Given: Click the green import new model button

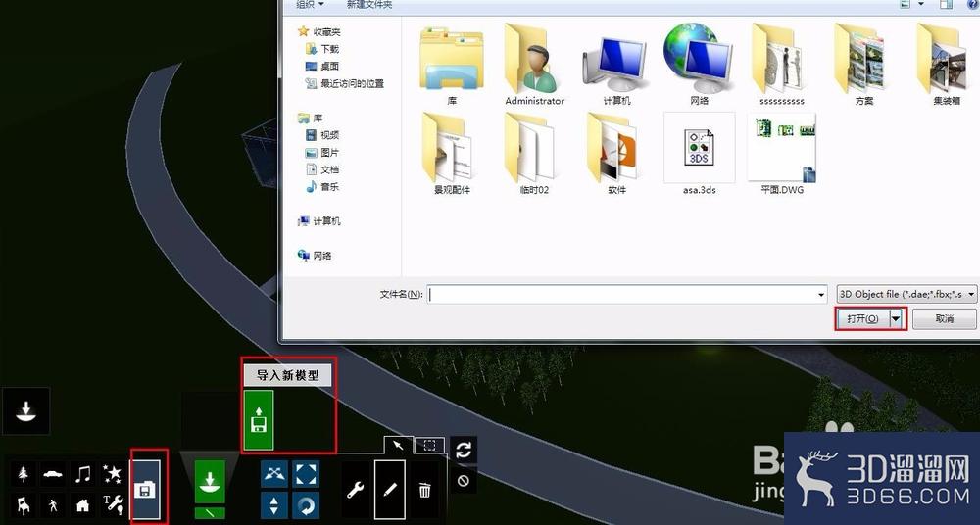Looking at the screenshot, I should [258, 419].
